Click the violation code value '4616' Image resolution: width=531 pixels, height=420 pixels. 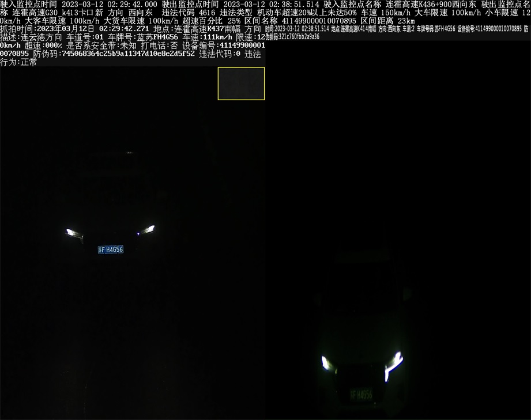click(x=207, y=13)
